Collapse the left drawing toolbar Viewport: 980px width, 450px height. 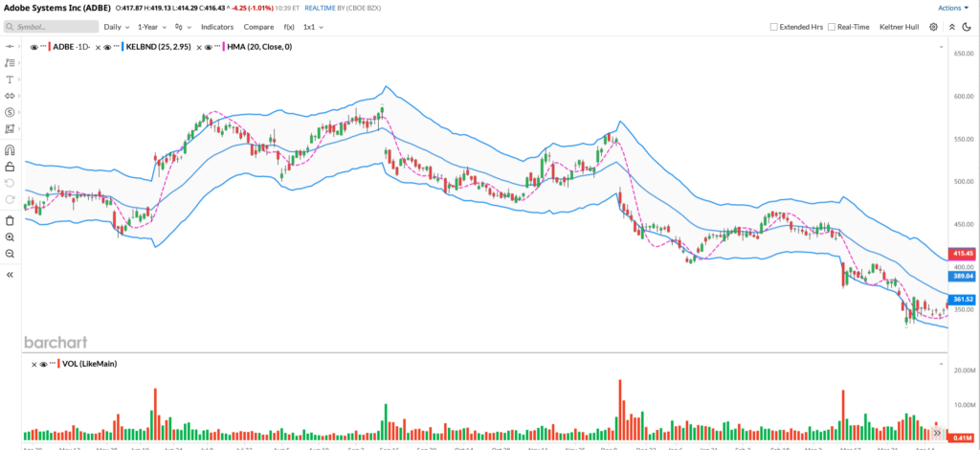tap(10, 275)
